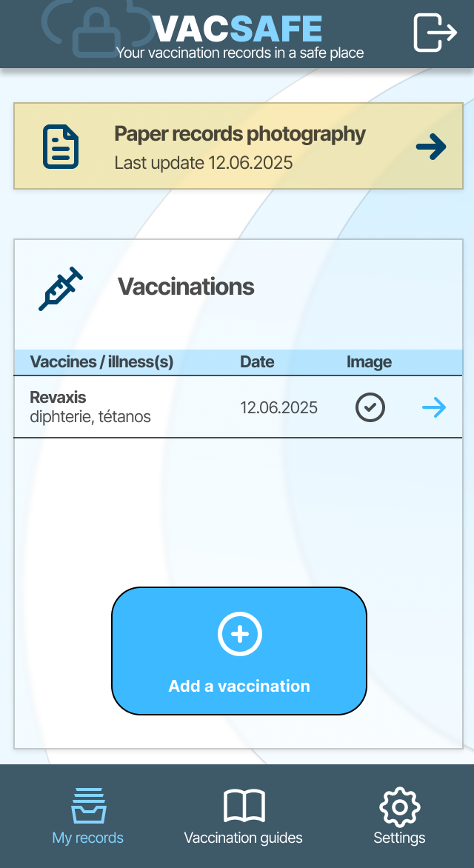Open Settings via the gear icon
Image resolution: width=474 pixels, height=868 pixels.
(x=399, y=806)
